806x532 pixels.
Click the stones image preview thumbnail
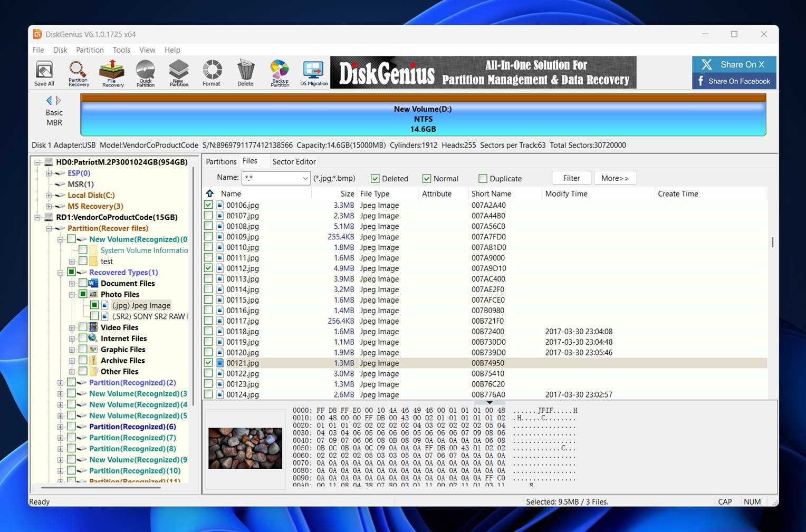click(245, 448)
